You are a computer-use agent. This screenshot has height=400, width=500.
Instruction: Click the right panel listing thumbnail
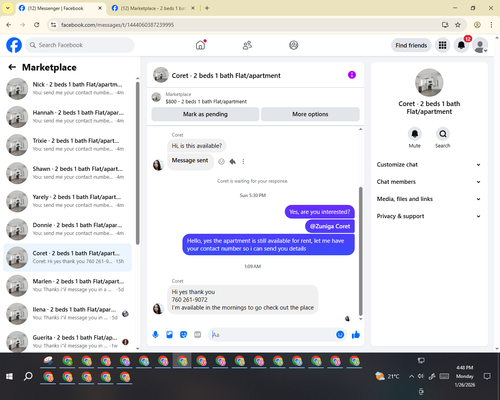429,83
